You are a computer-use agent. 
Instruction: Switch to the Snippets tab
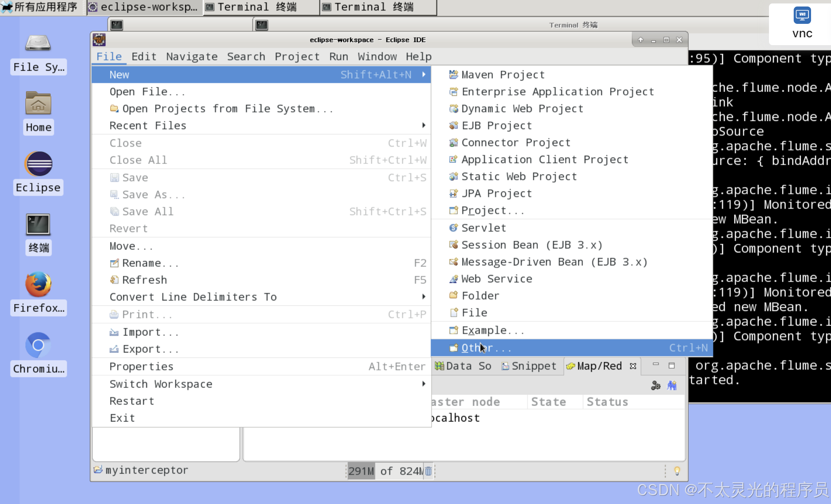pos(529,366)
